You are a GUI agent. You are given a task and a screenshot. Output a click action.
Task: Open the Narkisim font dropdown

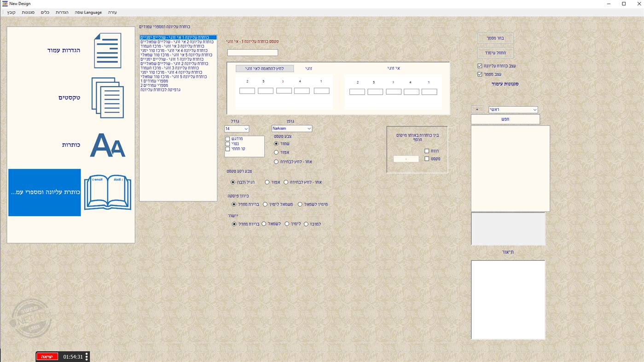click(x=291, y=127)
